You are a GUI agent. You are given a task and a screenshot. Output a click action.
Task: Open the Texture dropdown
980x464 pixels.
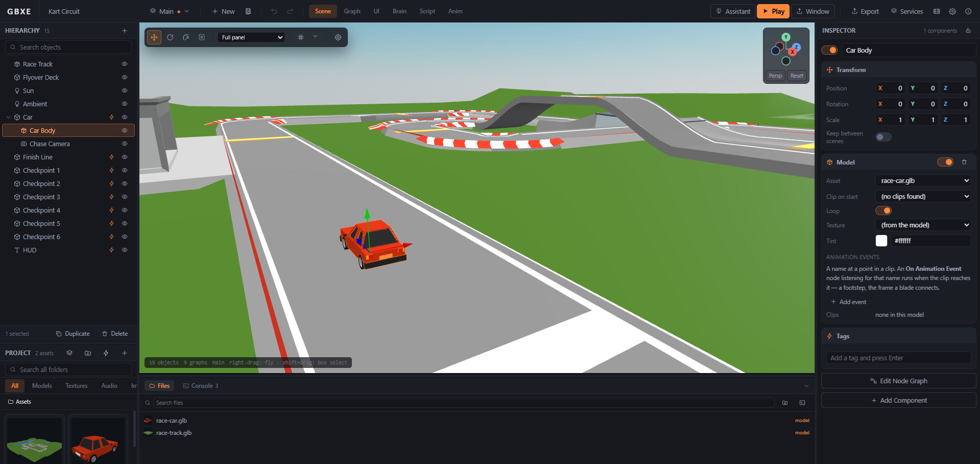tap(923, 225)
